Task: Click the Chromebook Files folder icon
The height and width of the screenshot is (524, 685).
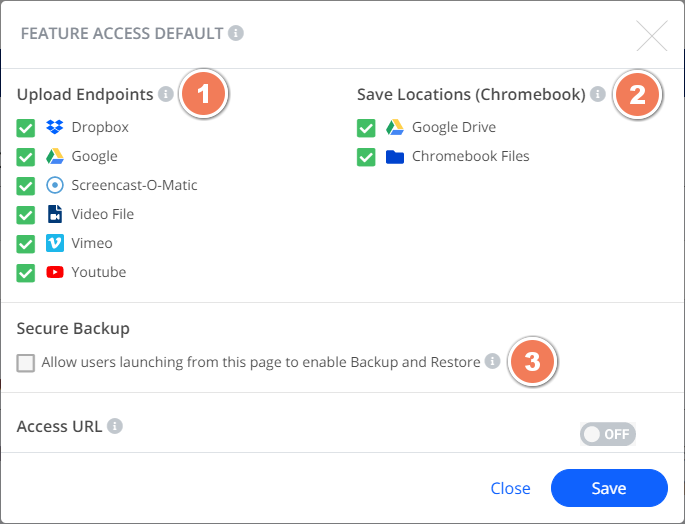Action: [395, 156]
